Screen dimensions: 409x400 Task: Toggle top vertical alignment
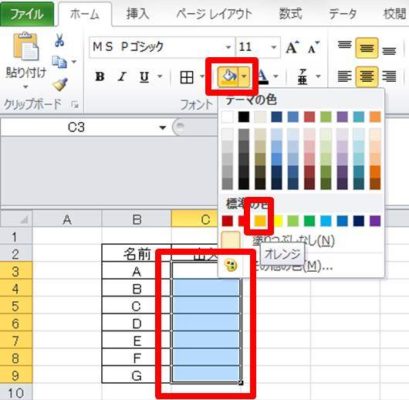click(x=344, y=45)
